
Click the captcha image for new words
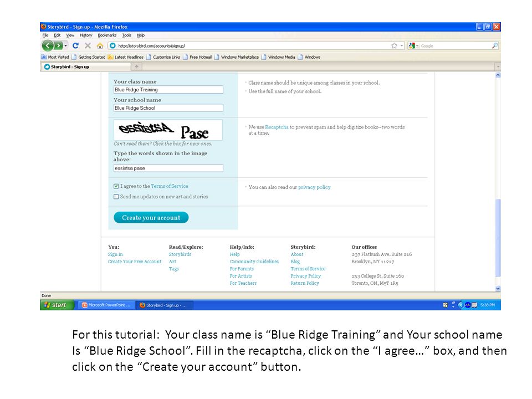pyautogui.click(x=168, y=130)
